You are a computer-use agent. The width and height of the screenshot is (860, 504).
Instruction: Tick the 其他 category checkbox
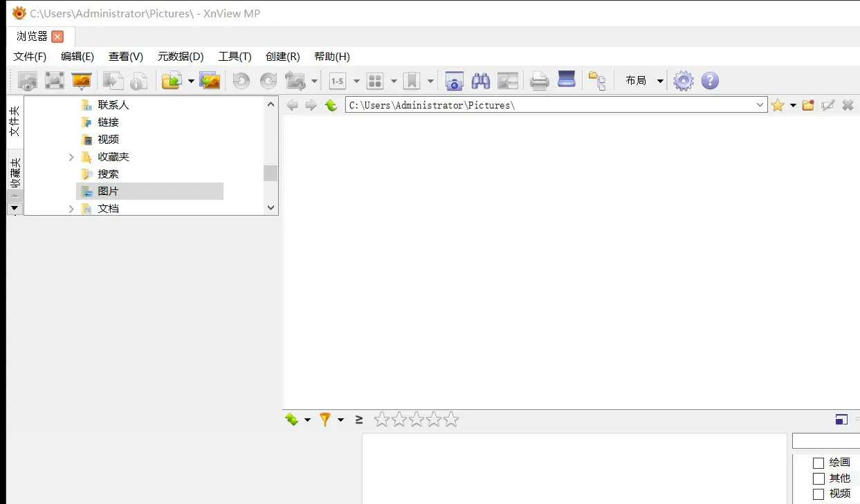[x=818, y=478]
